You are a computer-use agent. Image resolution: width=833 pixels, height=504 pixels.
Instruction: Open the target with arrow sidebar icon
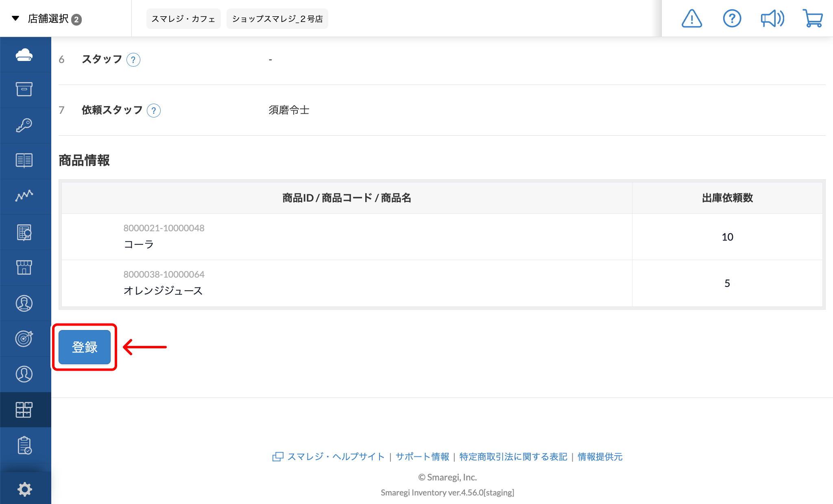click(x=24, y=339)
